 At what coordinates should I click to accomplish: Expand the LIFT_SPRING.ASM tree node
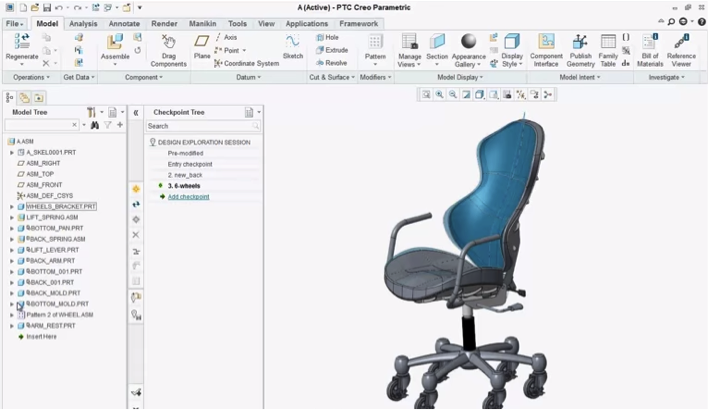coord(11,218)
